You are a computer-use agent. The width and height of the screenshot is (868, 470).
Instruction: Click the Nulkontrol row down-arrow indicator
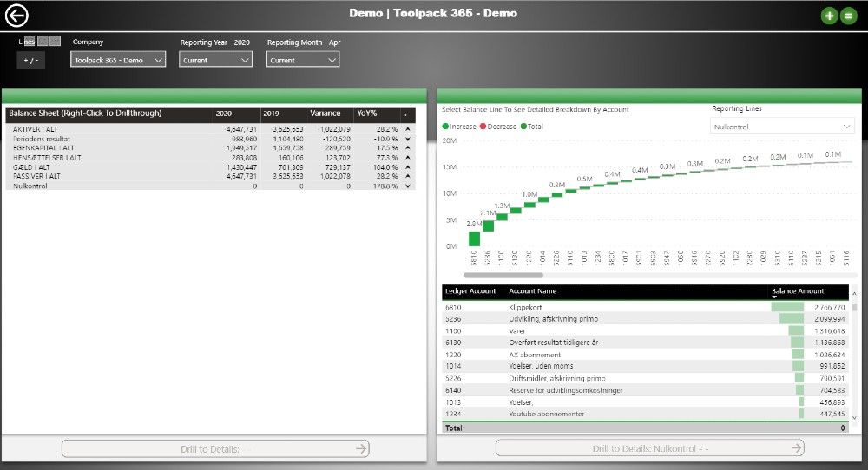pyautogui.click(x=407, y=186)
